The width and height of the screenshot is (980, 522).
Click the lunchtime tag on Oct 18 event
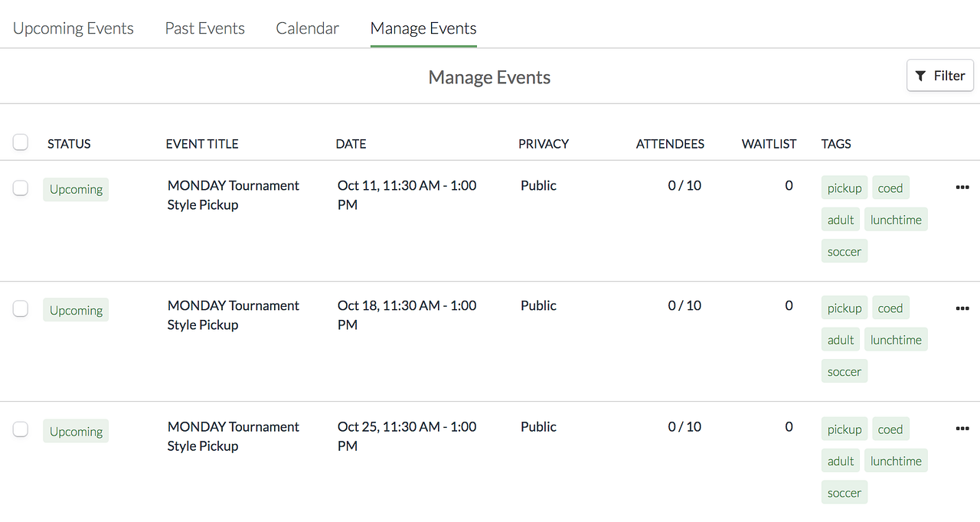point(896,340)
